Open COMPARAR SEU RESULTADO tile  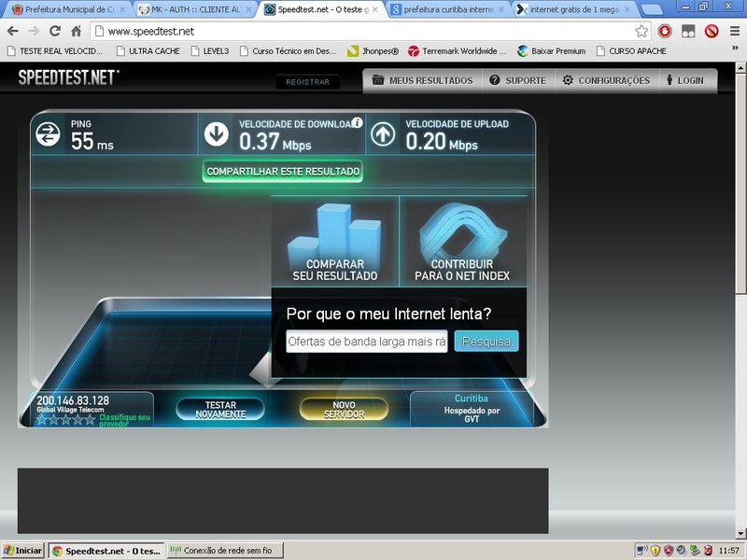[335, 242]
